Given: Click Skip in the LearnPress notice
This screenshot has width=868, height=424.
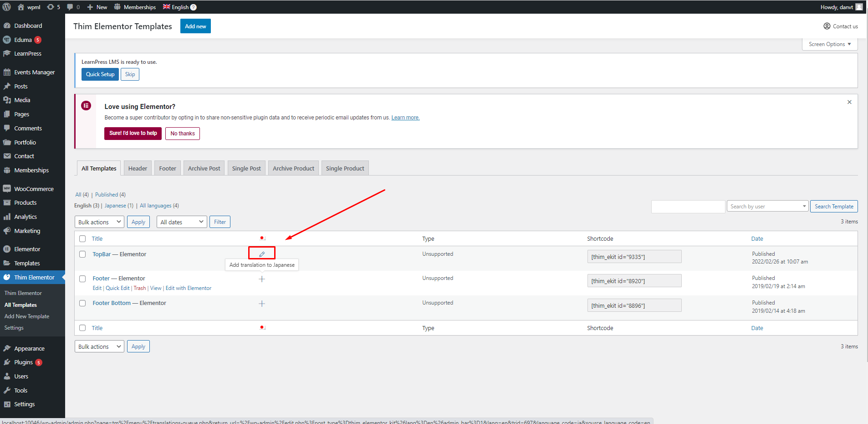Looking at the screenshot, I should tap(130, 74).
